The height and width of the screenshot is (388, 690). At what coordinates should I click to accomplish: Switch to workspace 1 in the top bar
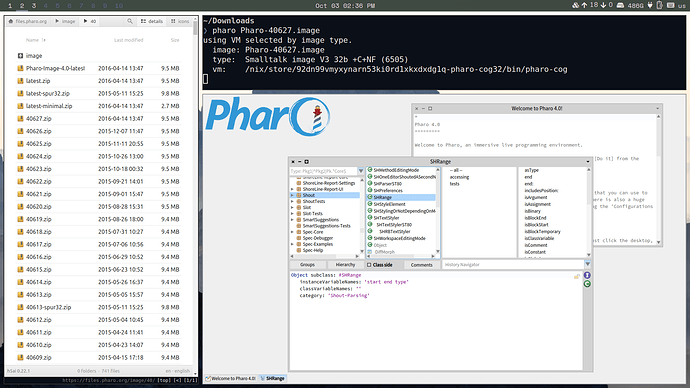(10, 6)
